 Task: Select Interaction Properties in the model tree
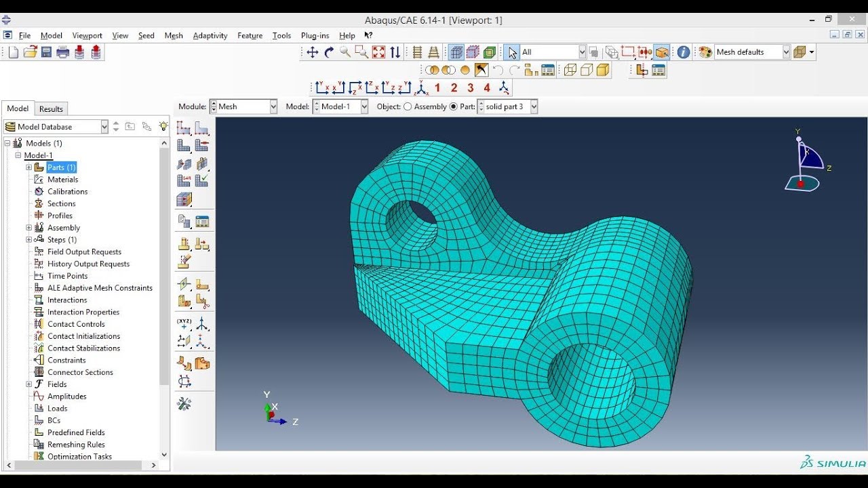(83, 312)
